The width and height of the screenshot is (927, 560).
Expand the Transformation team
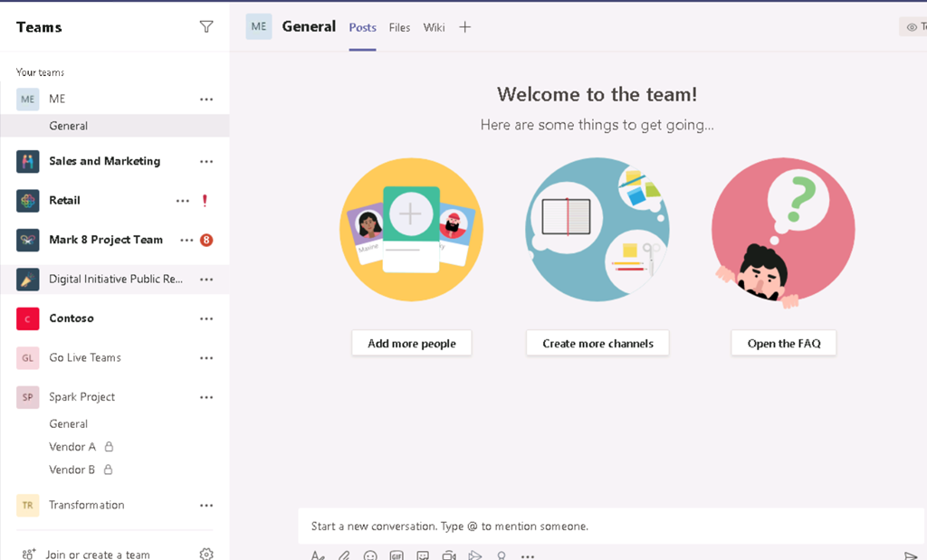coord(87,505)
